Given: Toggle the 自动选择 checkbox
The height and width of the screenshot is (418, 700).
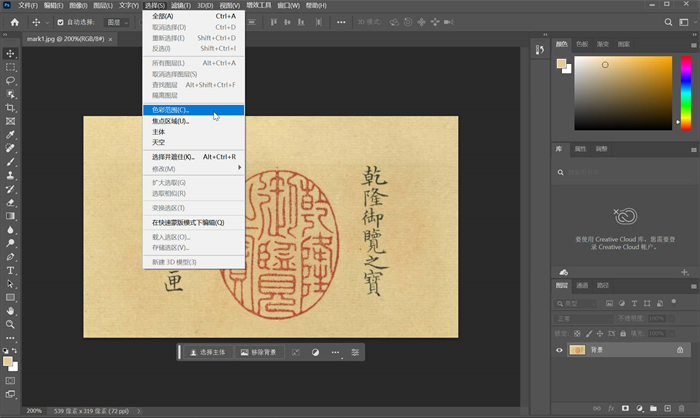Looking at the screenshot, I should pos(60,21).
